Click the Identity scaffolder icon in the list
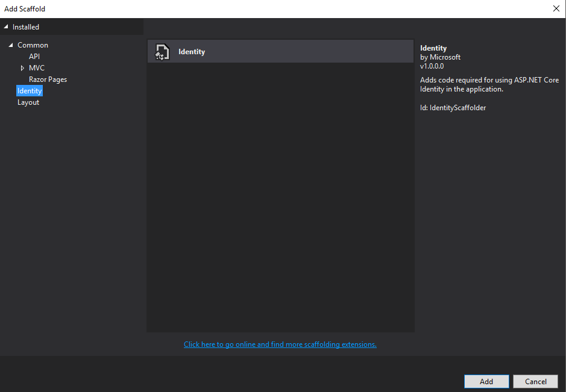566x392 pixels. 162,52
